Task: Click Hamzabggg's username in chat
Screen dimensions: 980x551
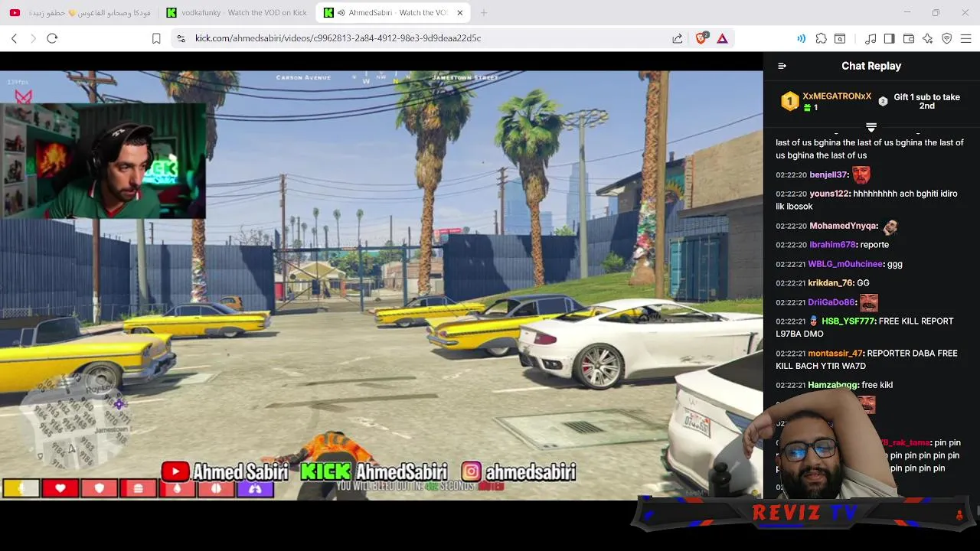Action: pos(833,385)
